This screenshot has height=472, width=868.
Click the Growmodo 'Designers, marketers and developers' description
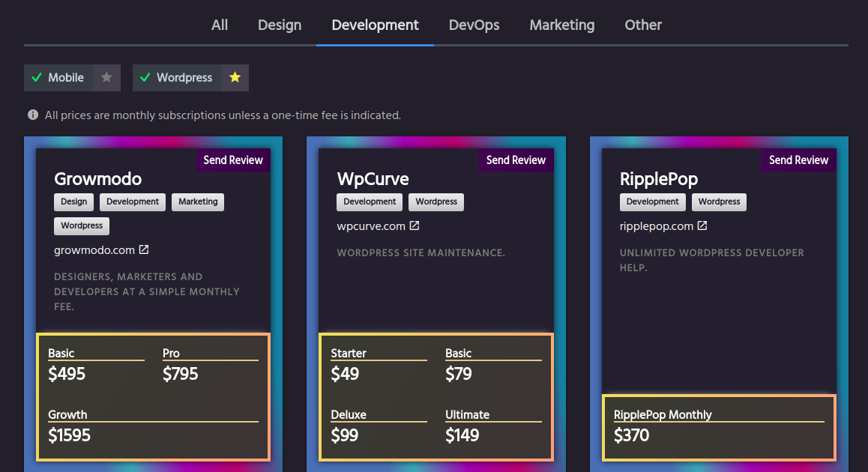pyautogui.click(x=147, y=291)
